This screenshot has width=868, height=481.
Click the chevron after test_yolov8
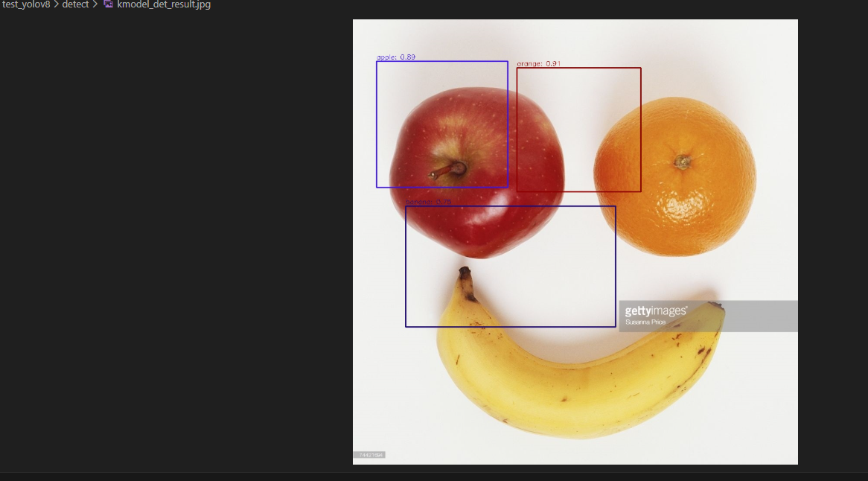click(57, 4)
